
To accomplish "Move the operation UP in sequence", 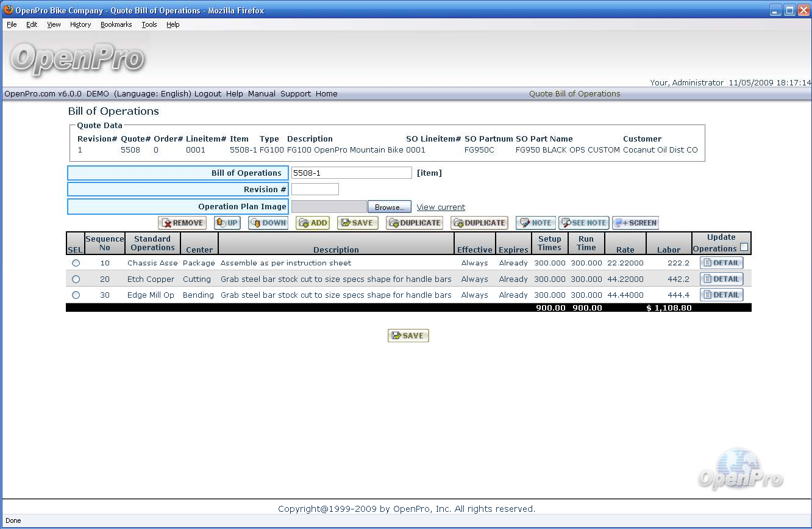I will pyautogui.click(x=227, y=223).
